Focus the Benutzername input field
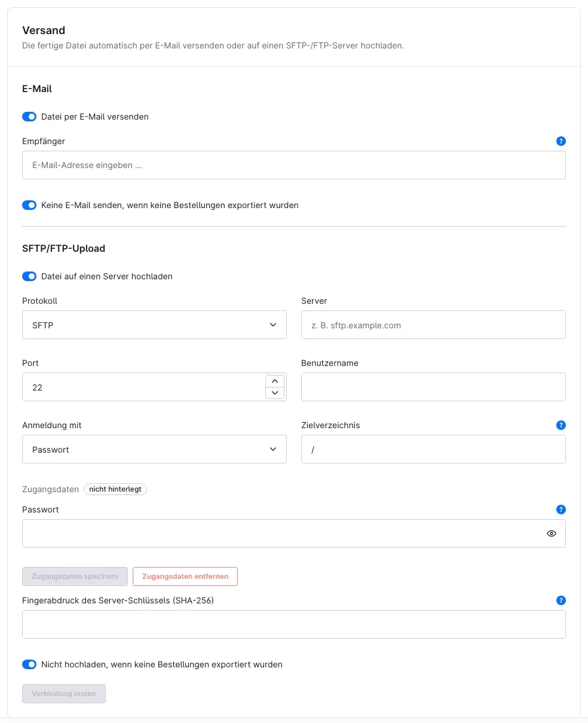The width and height of the screenshot is (588, 723). point(433,387)
